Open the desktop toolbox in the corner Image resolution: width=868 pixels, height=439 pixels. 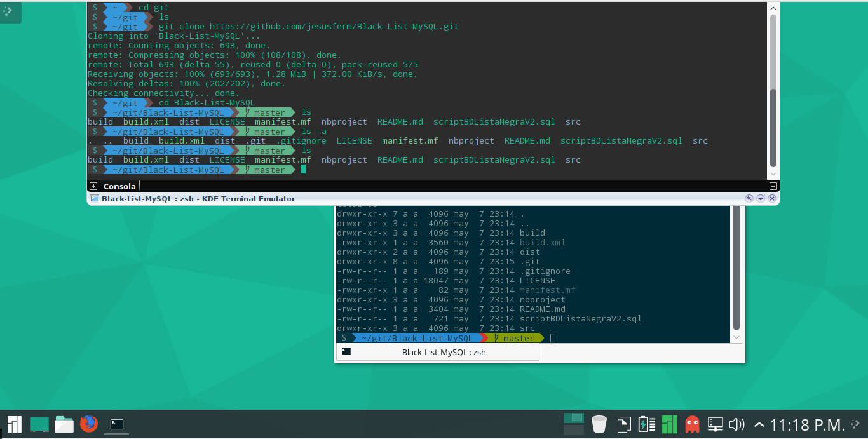pyautogui.click(x=8, y=11)
